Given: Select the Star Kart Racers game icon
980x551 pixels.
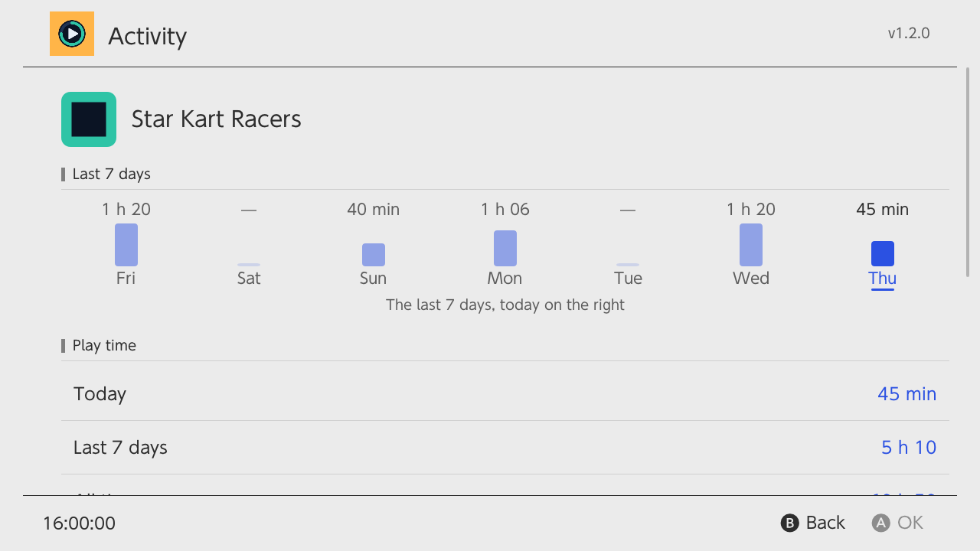Looking at the screenshot, I should [x=89, y=119].
